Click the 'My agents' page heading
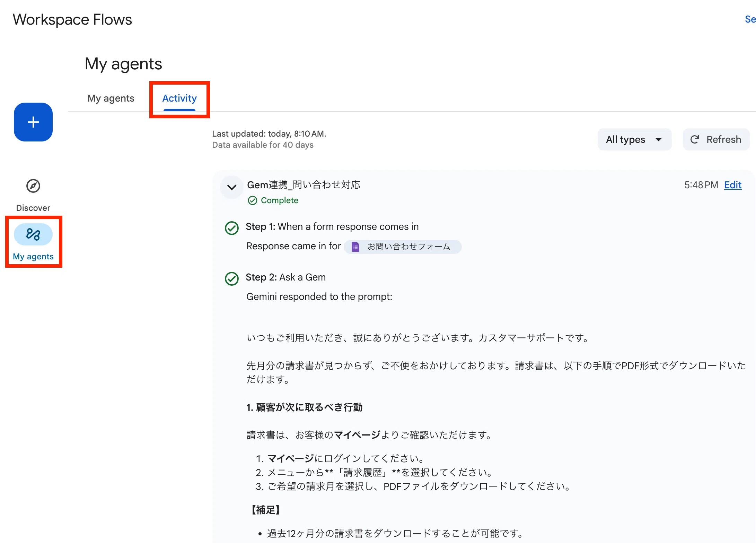756x543 pixels. 123,64
